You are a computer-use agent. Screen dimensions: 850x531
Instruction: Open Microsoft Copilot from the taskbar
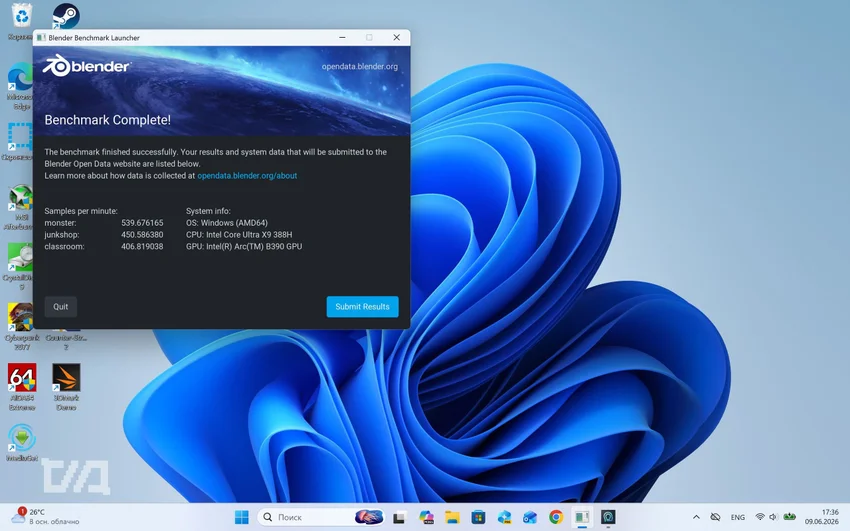426,517
